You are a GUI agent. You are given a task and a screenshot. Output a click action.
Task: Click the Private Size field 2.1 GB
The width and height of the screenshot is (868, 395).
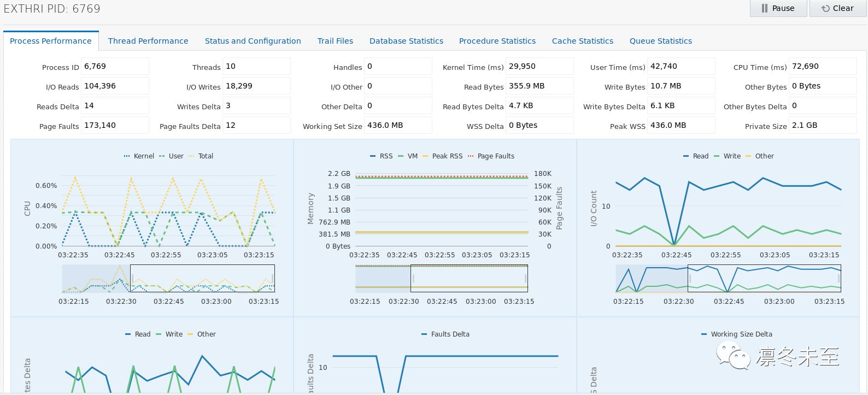tap(823, 125)
